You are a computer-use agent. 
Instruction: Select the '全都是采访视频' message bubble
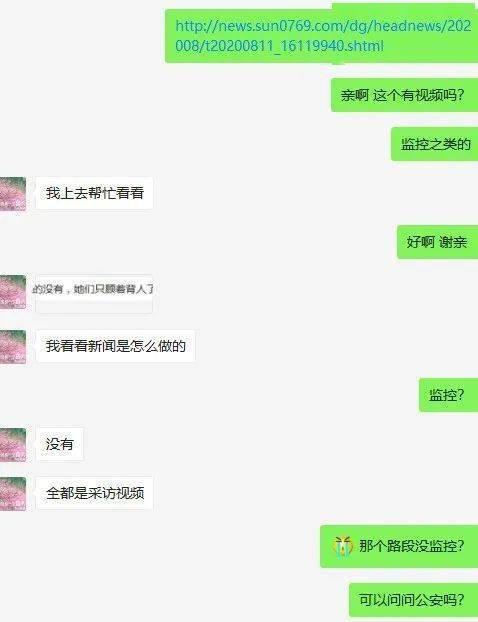pyautogui.click(x=94, y=493)
